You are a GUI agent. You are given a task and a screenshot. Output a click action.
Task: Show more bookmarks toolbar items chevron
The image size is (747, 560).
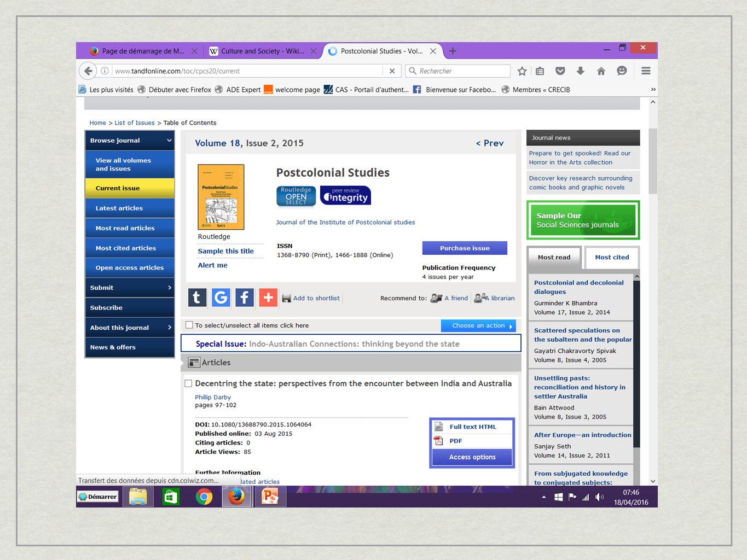tap(653, 90)
